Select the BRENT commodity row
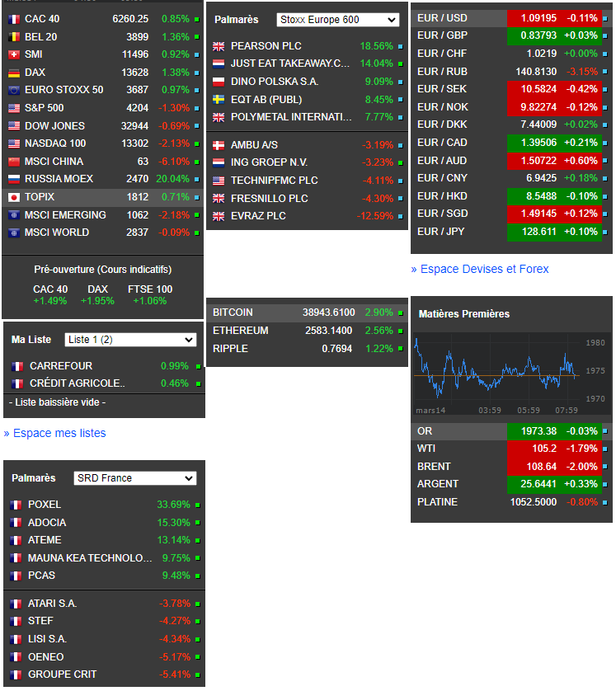Viewport: 616px width, 691px height. (511, 467)
